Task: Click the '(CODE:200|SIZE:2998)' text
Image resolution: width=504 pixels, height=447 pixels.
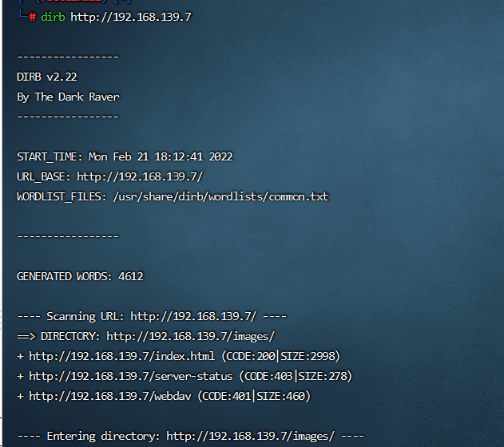Action: click(281, 356)
